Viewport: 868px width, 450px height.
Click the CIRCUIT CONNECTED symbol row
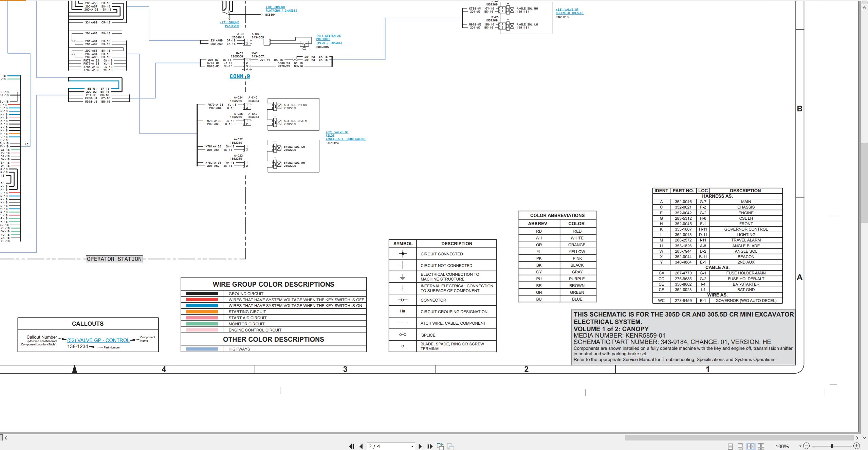coord(442,254)
